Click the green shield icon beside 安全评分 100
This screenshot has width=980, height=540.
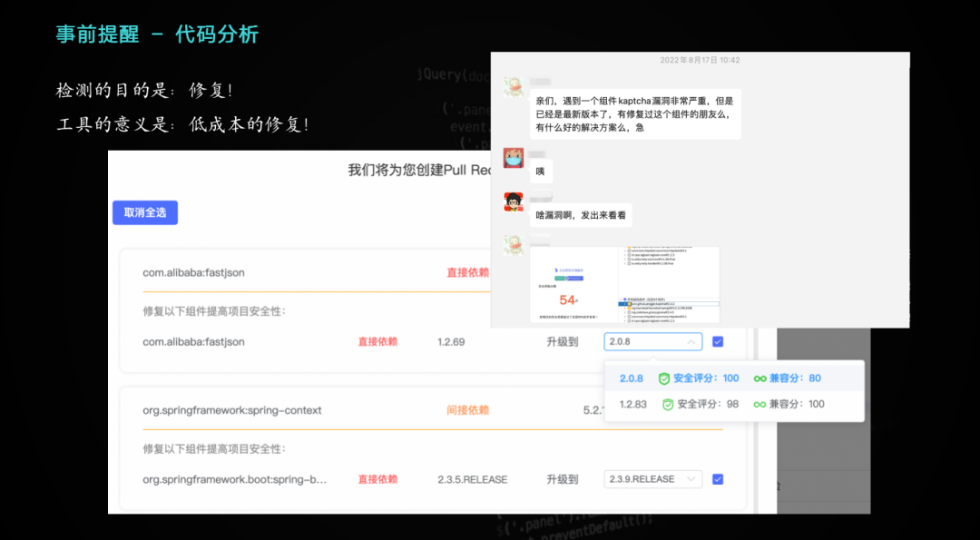tap(663, 378)
